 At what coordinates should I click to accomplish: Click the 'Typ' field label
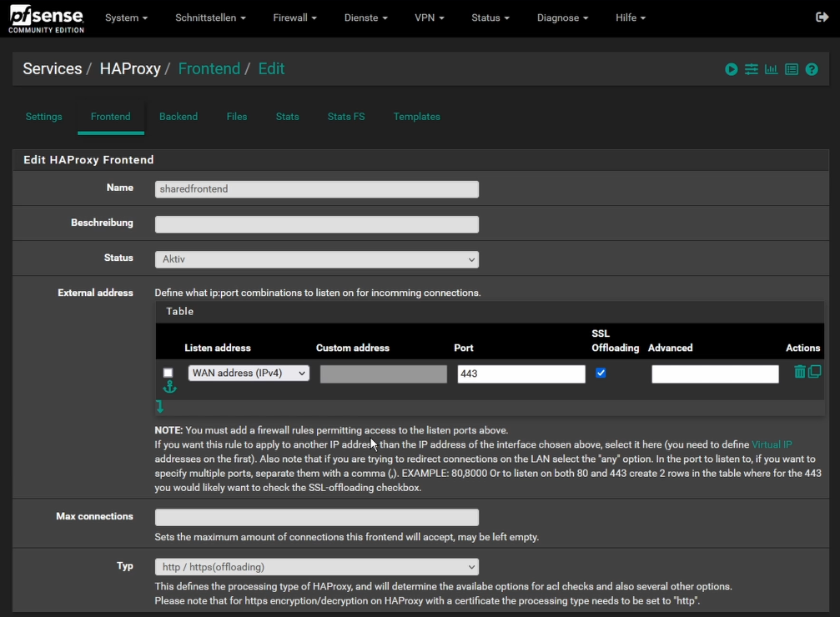(125, 566)
